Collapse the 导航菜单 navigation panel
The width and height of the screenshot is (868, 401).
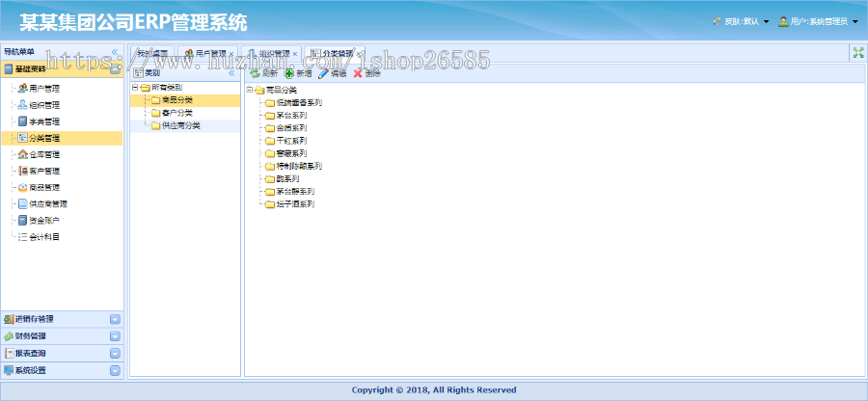pyautogui.click(x=115, y=52)
